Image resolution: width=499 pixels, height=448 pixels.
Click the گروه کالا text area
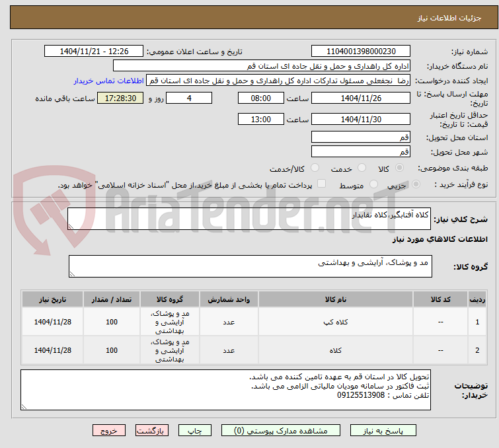(x=250, y=266)
